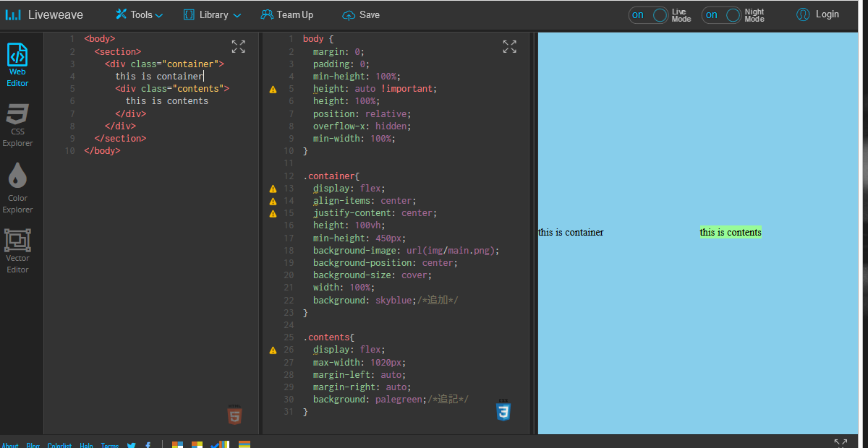The image size is (868, 448).
Task: Select the layout icon with blue checkmark
Action: [x=220, y=444]
